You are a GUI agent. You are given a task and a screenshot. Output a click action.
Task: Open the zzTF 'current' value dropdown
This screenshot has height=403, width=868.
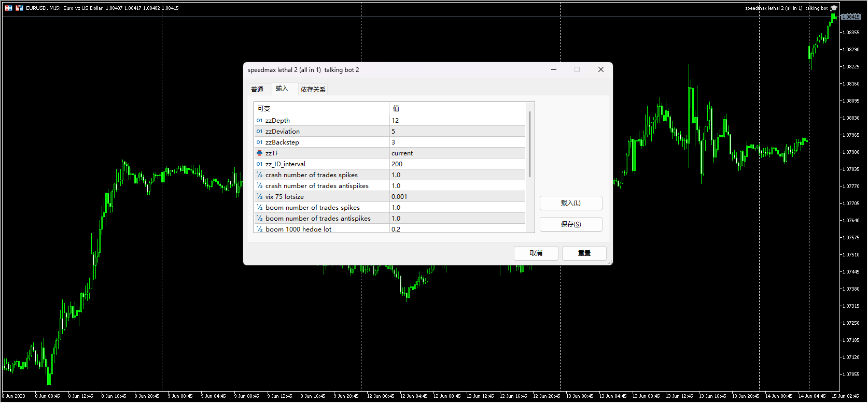coord(456,153)
